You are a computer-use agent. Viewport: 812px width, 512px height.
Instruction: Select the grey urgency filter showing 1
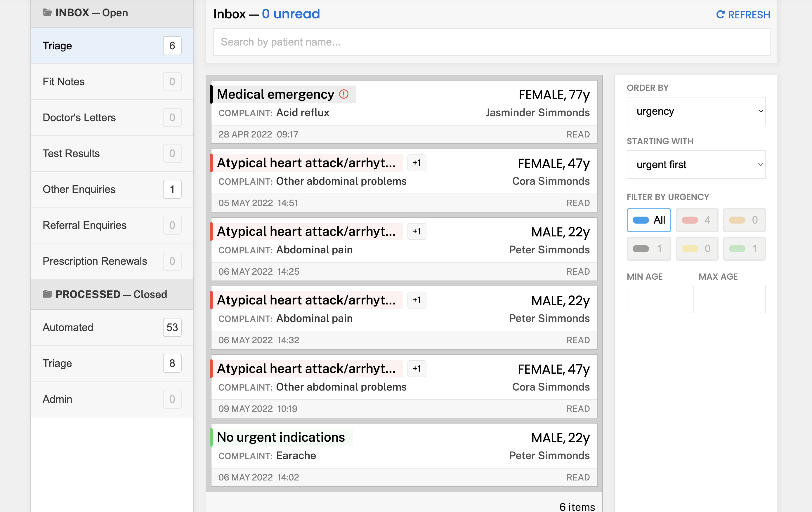pos(648,249)
